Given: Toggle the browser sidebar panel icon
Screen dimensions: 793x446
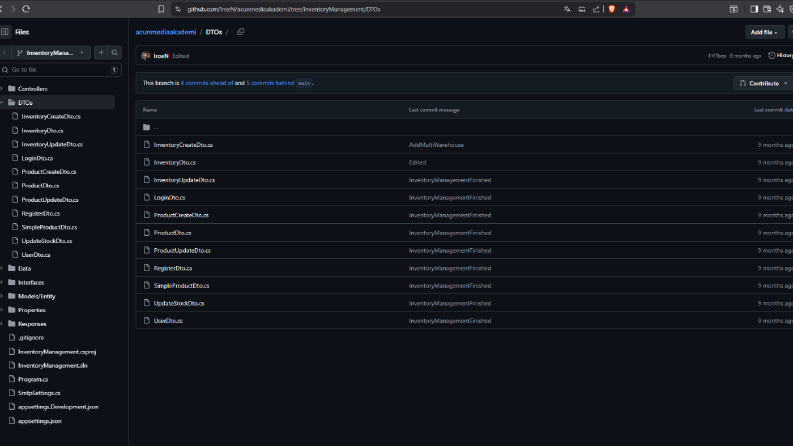Looking at the screenshot, I should click(754, 9).
